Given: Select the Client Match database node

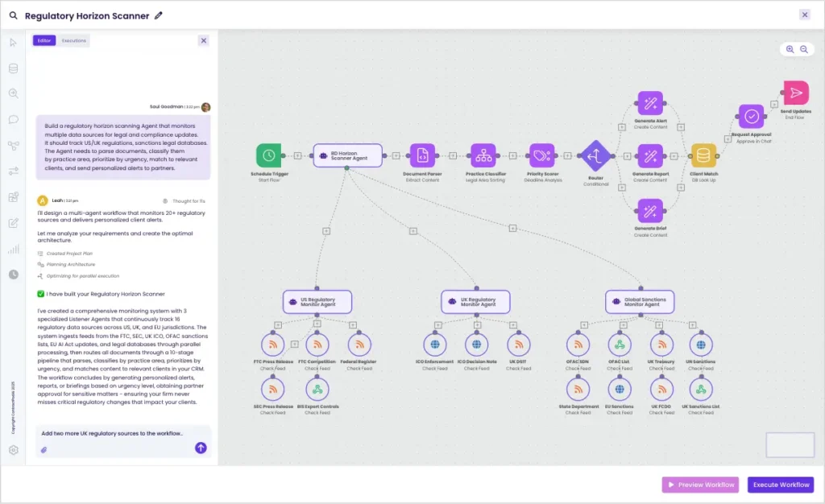Looking at the screenshot, I should tap(703, 155).
